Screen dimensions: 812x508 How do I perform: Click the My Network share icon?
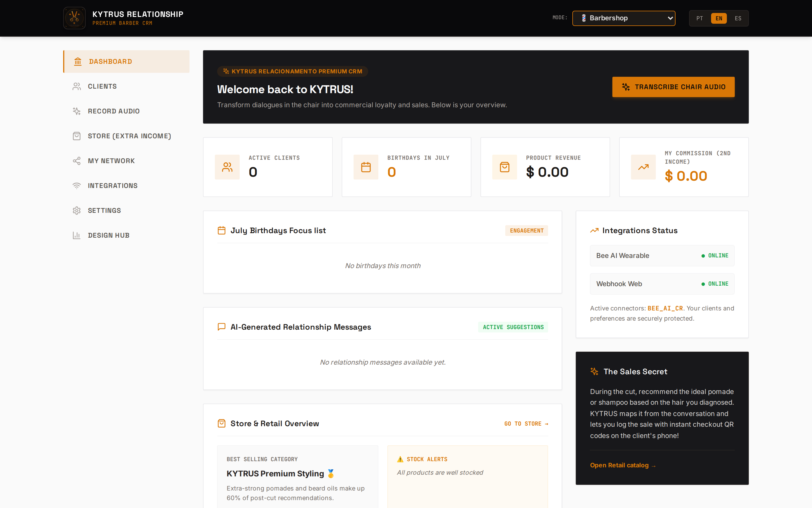coord(77,161)
